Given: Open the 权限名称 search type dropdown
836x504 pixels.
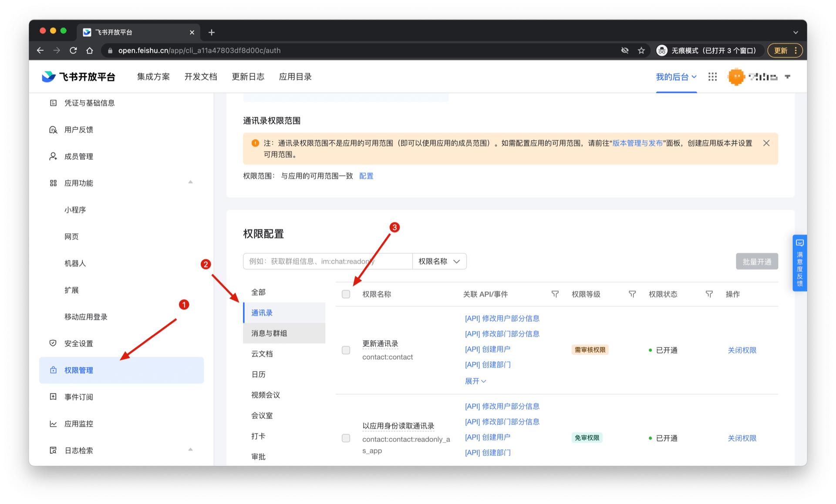Looking at the screenshot, I should [x=439, y=261].
